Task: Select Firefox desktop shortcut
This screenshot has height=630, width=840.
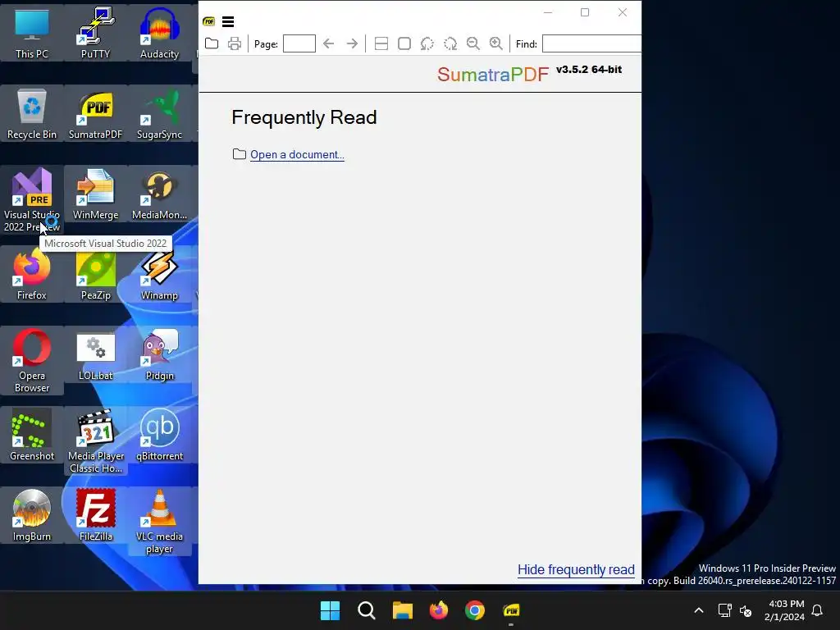Action: tap(32, 274)
